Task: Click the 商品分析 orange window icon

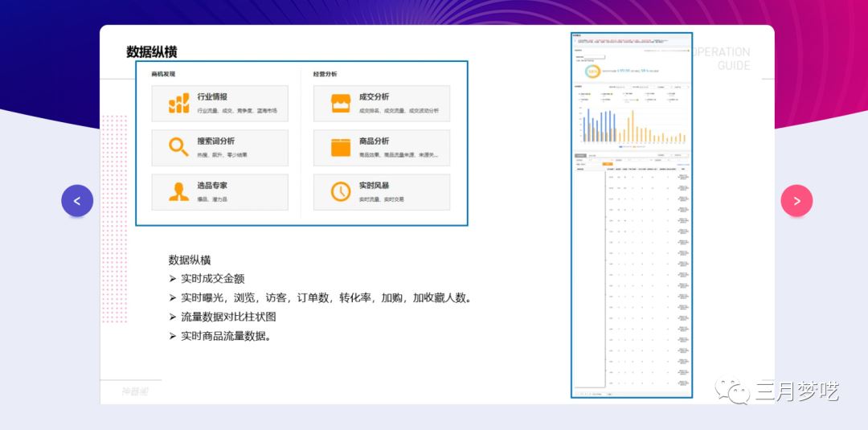Action: 341,147
